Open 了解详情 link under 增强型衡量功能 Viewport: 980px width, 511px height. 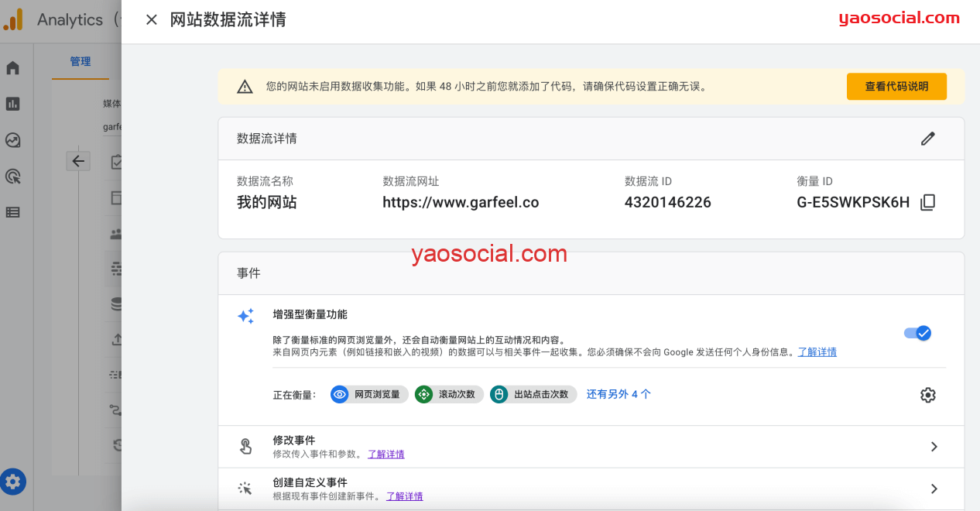817,352
